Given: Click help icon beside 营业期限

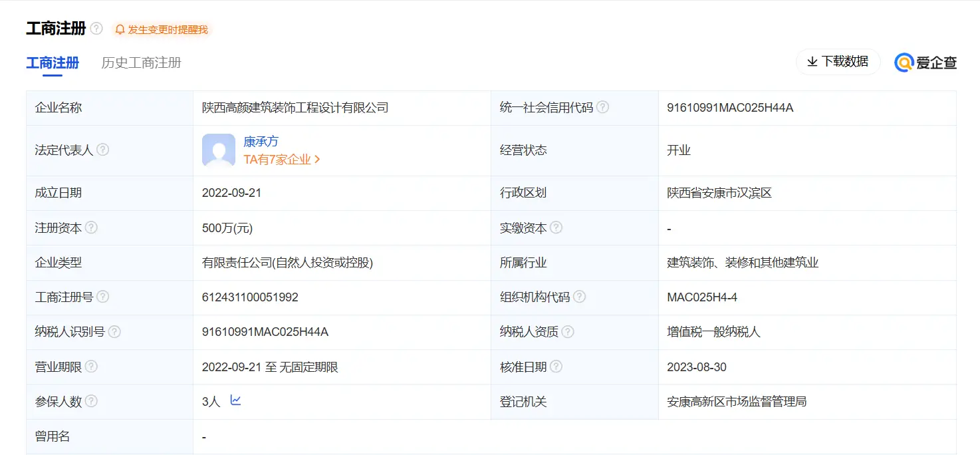Looking at the screenshot, I should (91, 367).
